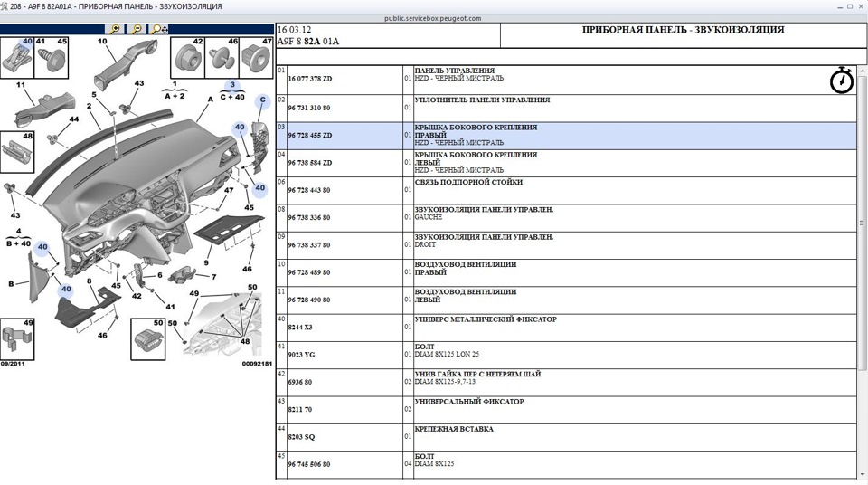Select the bolt thumbnail numbered 41 and 45
The image size is (868, 485).
click(52, 58)
